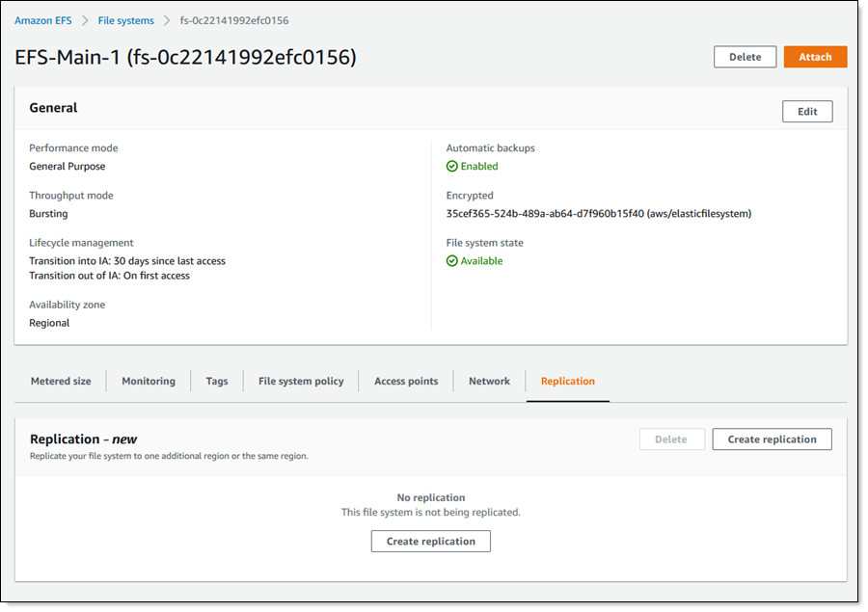
Task: Open the Amazon EFS breadcrumb link
Action: coord(43,20)
